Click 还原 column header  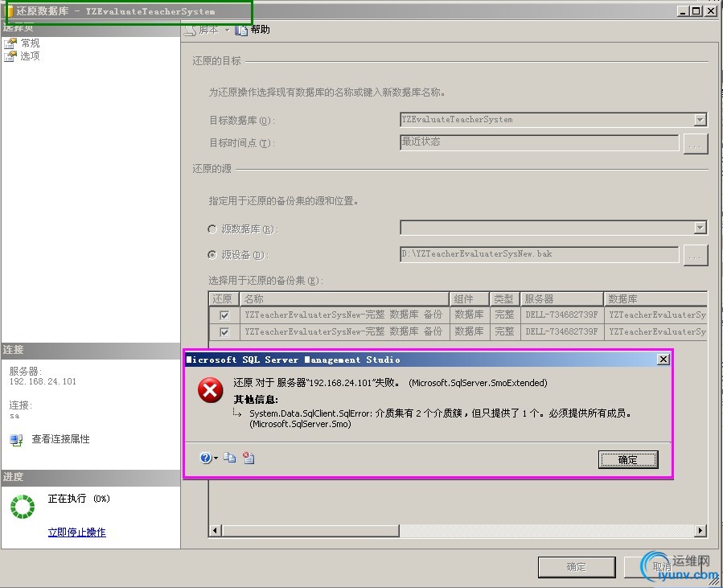(x=224, y=299)
